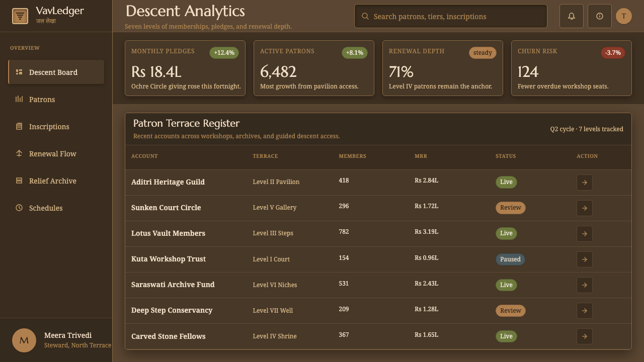Click the steady Renewal Depth badge

click(482, 53)
